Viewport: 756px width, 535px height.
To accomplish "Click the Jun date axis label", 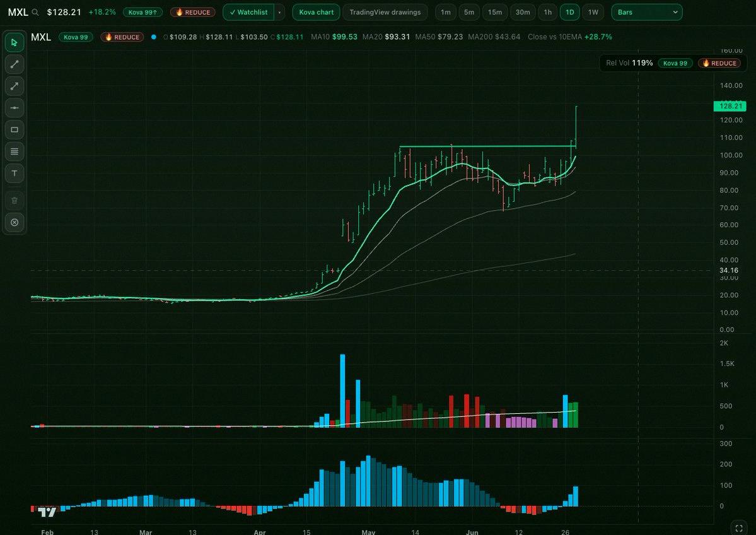I will click(x=472, y=532).
